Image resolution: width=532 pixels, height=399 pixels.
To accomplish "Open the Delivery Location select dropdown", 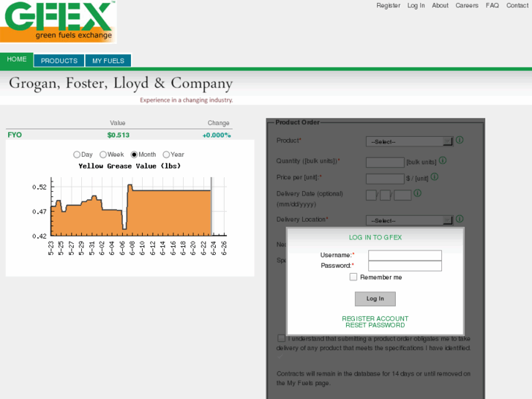I will pyautogui.click(x=409, y=220).
